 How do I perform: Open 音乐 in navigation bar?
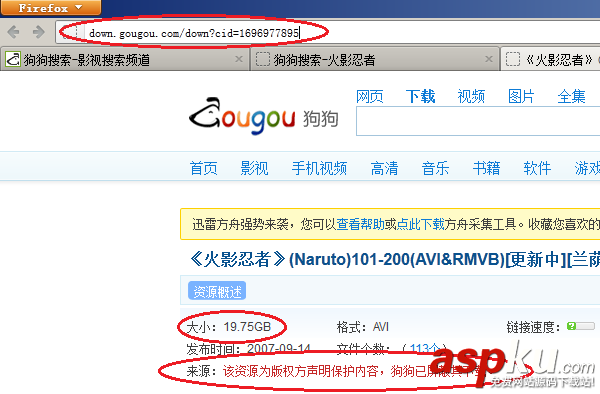point(435,168)
